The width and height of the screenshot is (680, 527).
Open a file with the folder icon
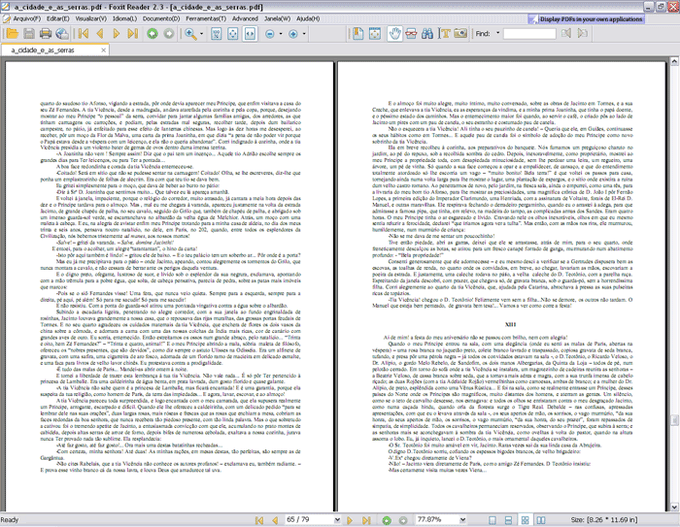12,34
